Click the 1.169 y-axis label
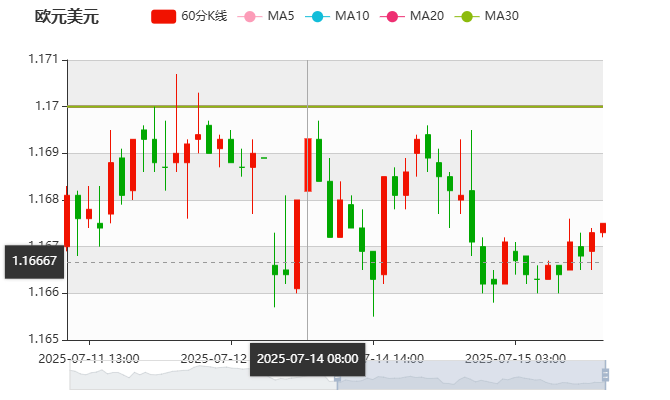 (43, 152)
